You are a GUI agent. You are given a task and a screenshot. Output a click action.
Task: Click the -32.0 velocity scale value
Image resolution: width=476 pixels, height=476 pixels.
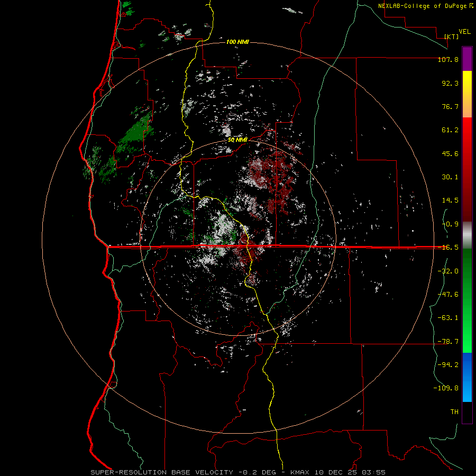point(448,271)
